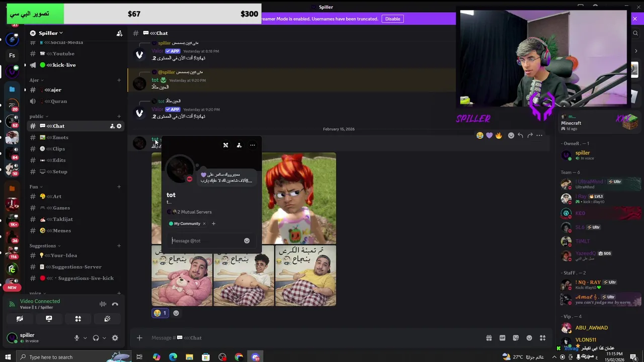The image size is (644, 362).
Task: Open the Clips channel
Action: click(x=75, y=149)
